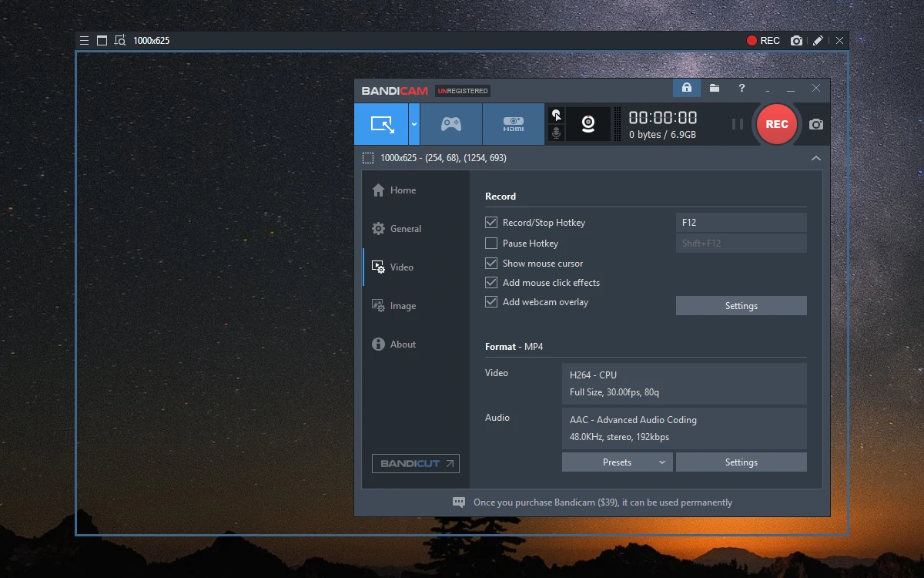The height and width of the screenshot is (578, 924).
Task: Open Bandicam help via the question mark
Action: (741, 89)
